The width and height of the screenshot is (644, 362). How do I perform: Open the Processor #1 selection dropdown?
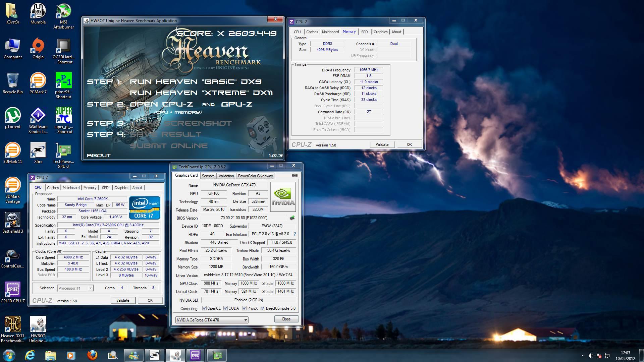pyautogui.click(x=75, y=288)
